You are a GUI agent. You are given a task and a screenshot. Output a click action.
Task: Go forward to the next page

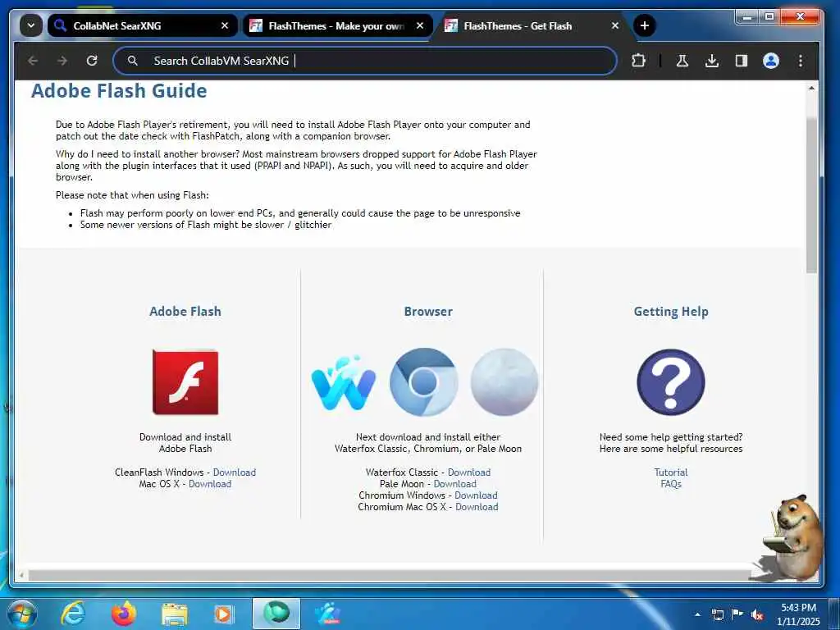pos(62,61)
